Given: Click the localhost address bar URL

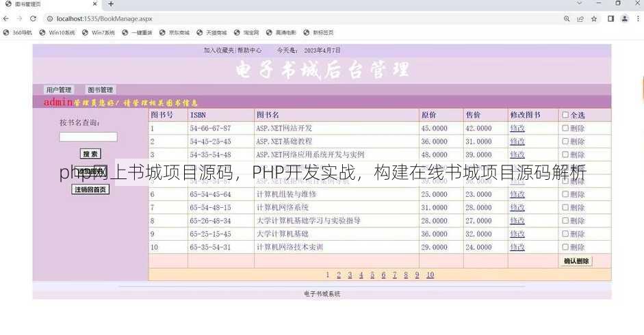Looking at the screenshot, I should click(104, 18).
